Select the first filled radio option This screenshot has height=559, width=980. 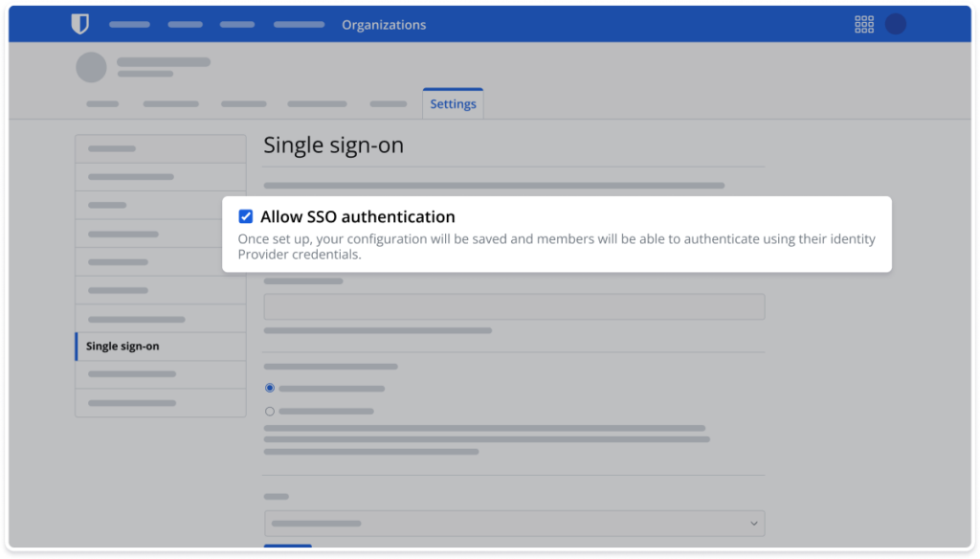pyautogui.click(x=269, y=389)
